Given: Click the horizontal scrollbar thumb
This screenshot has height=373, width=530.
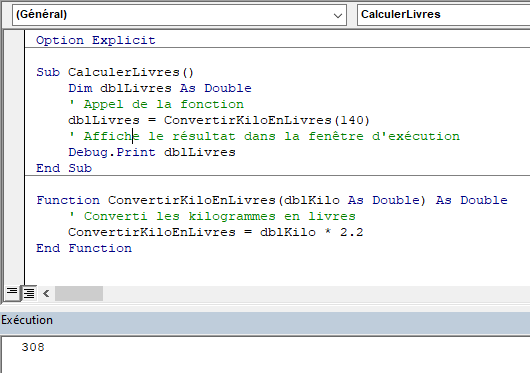Looking at the screenshot, I should pos(79,293).
